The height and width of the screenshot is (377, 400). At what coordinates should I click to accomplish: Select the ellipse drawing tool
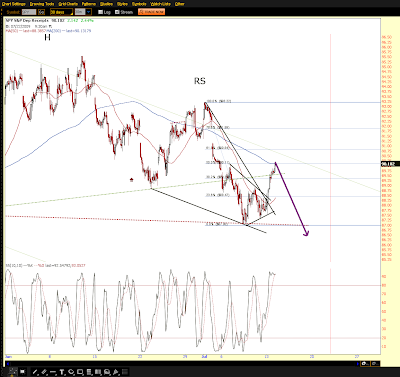coord(71,372)
